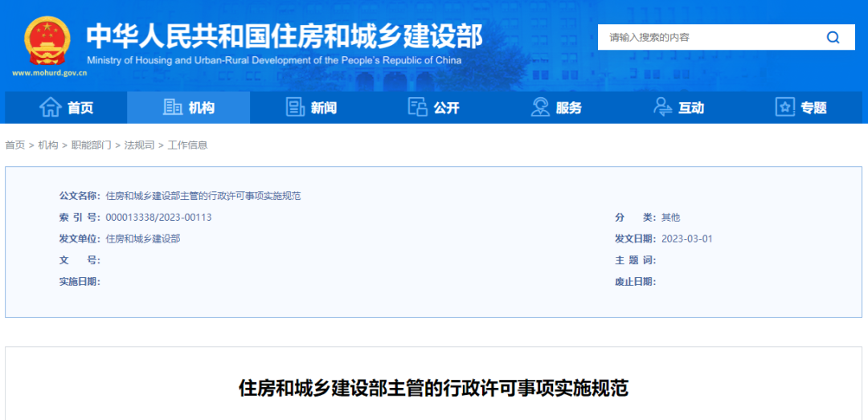Screen dimensions: 868x420
Task: Go to 首页 in the breadcrumb
Action: 15,145
